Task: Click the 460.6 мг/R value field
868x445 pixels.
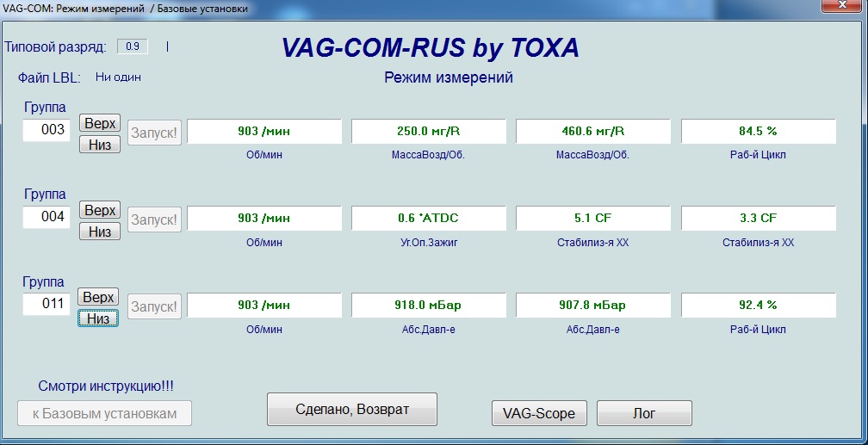Action: 592,132
